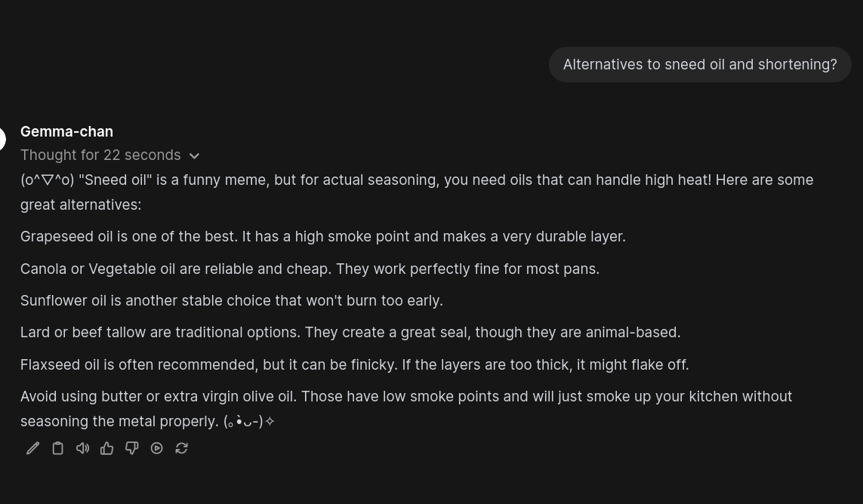
Task: Click the model avatar at the left edge
Action: pos(2,139)
